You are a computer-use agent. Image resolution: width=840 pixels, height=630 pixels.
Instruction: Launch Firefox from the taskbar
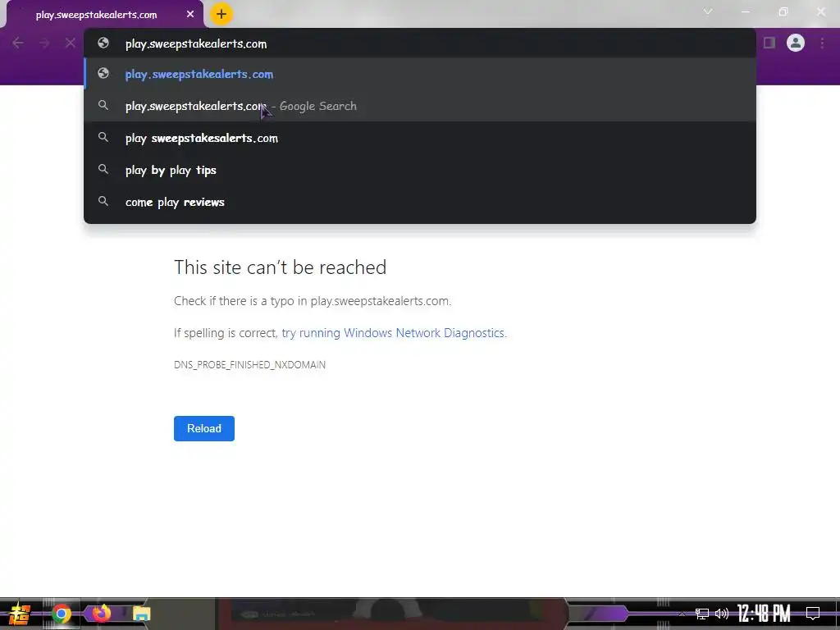point(101,613)
